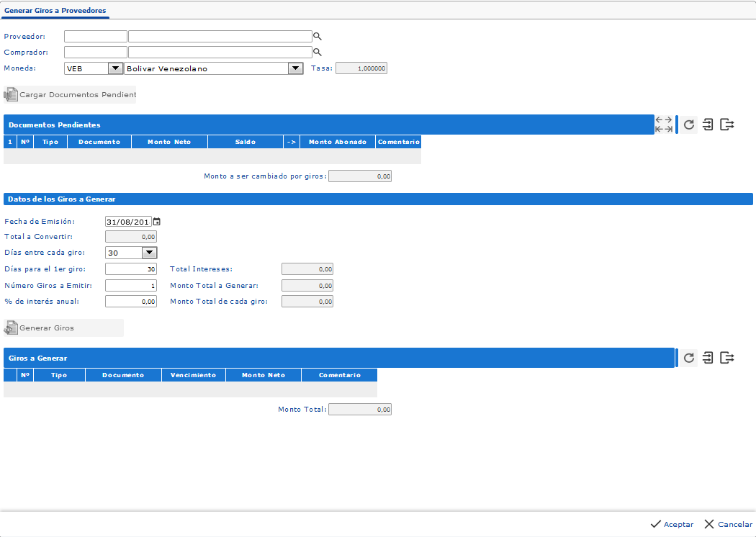Click the % de interés anual field
Viewport: 756px width, 537px height.
click(x=131, y=302)
